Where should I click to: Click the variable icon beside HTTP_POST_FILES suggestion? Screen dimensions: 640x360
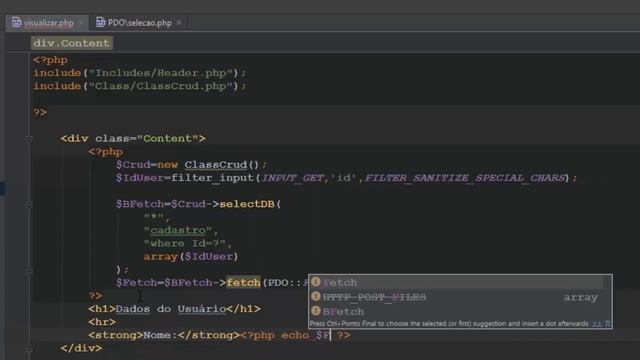pyautogui.click(x=316, y=296)
